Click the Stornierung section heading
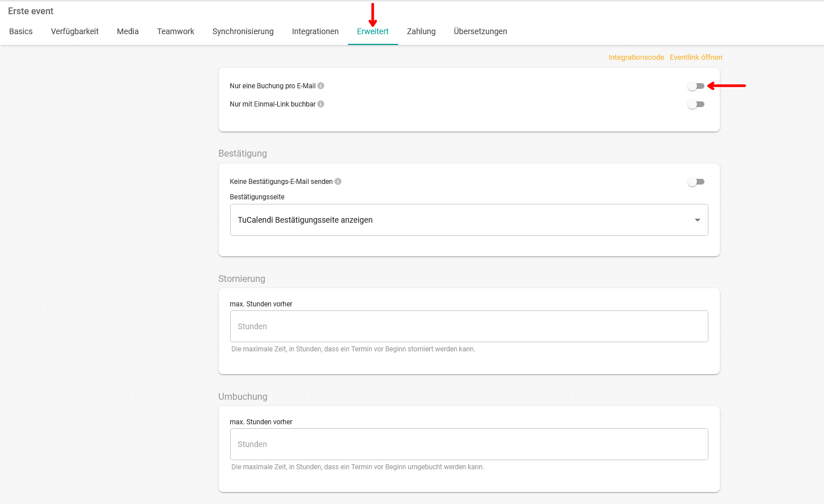 [241, 278]
